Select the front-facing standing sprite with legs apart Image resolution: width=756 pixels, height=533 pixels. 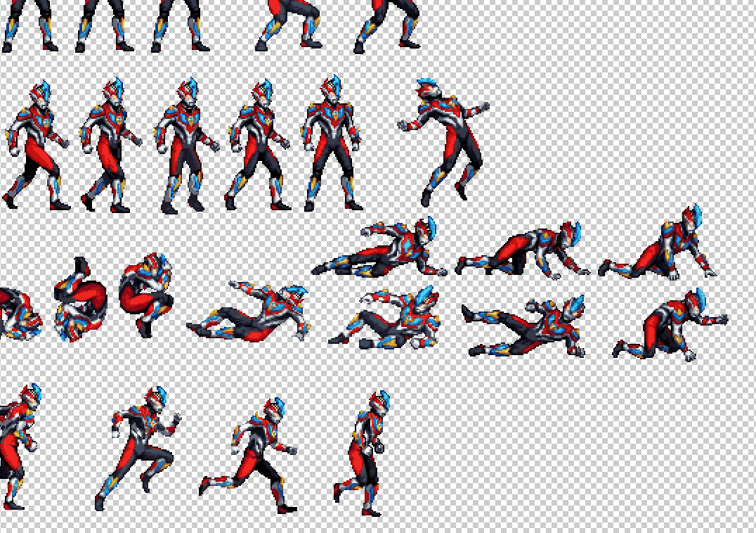[x=332, y=143]
